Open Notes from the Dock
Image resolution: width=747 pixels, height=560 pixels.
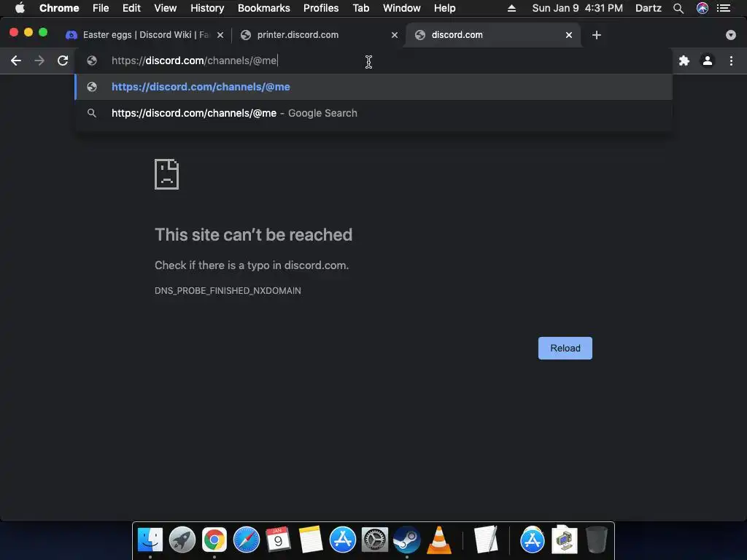pyautogui.click(x=311, y=540)
